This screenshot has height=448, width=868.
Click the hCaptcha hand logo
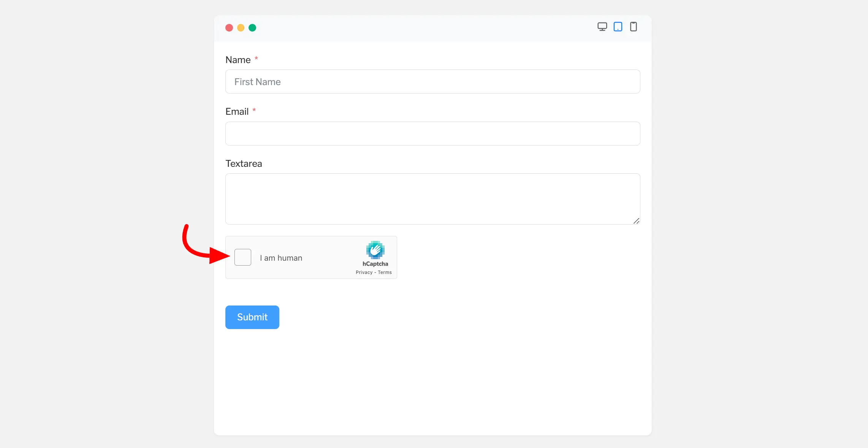375,250
